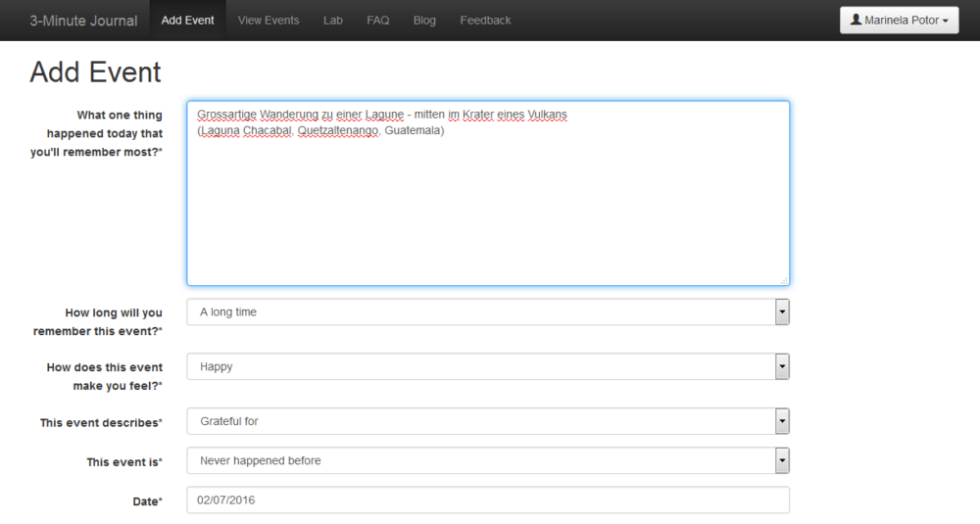The height and width of the screenshot is (524, 980).
Task: Open the Feedback page
Action: pos(485,21)
